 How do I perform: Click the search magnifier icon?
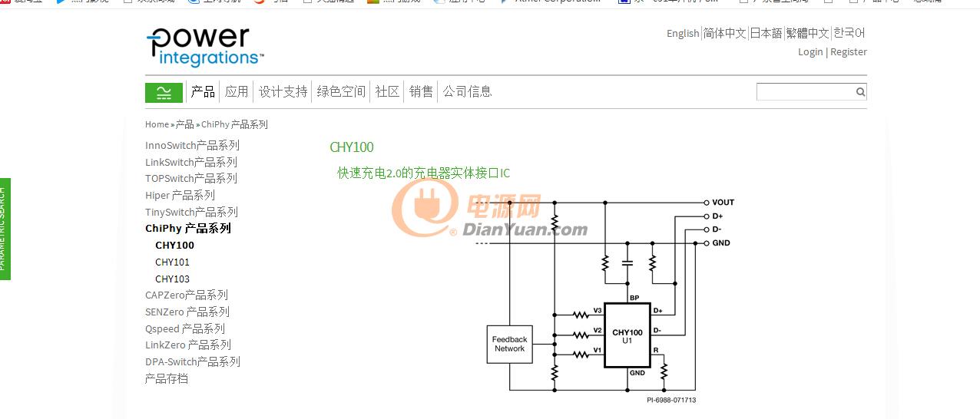point(860,92)
